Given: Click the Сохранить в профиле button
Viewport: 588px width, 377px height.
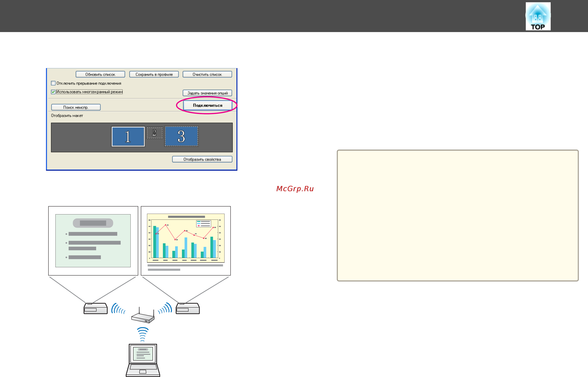Looking at the screenshot, I should [154, 74].
